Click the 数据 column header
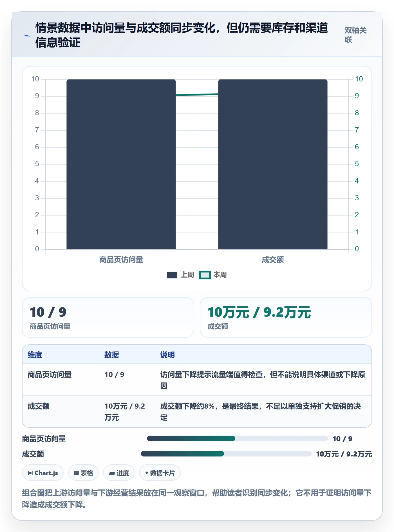The width and height of the screenshot is (394, 532). 111,355
